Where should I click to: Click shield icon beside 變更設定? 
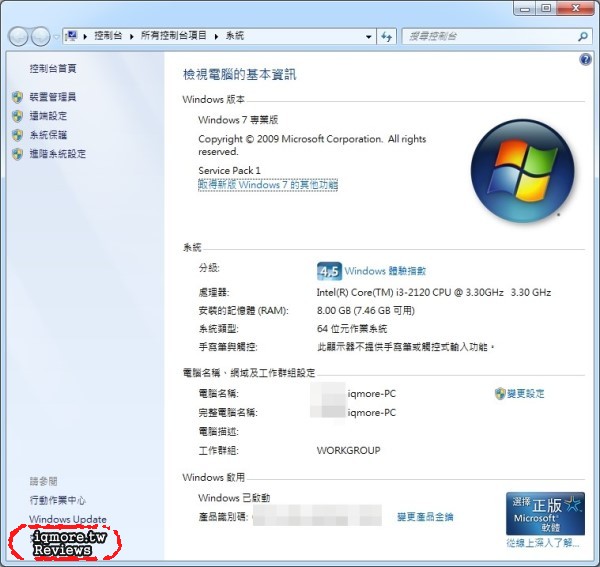[x=500, y=393]
